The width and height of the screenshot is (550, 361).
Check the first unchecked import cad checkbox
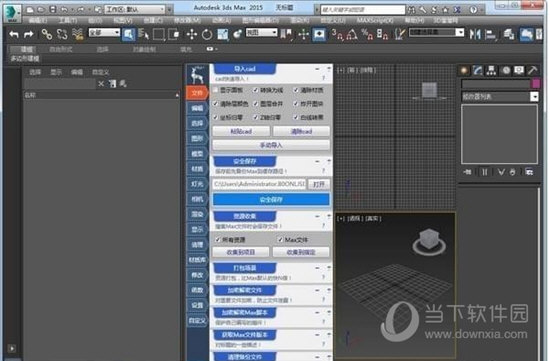click(x=215, y=90)
